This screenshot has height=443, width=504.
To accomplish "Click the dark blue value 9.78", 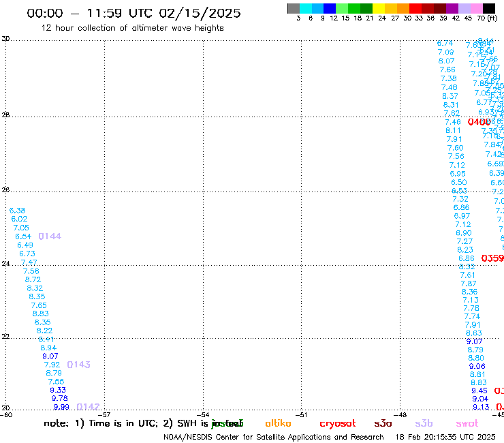I will [x=60, y=398].
